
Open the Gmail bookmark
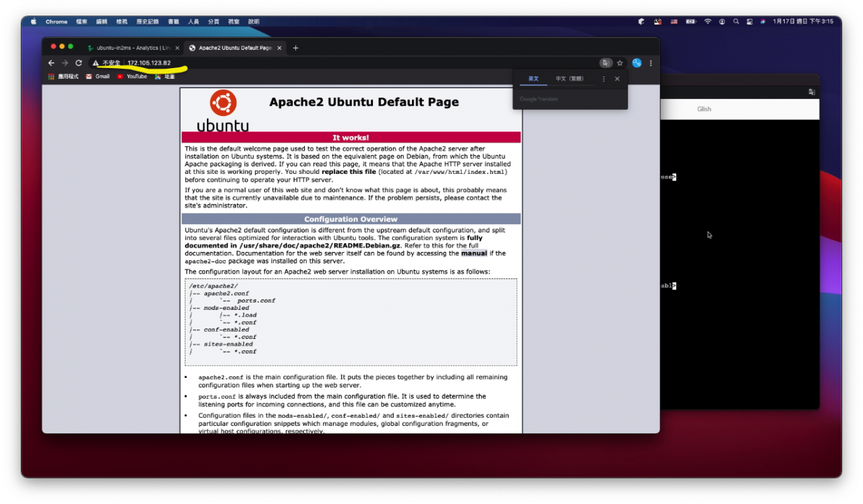97,77
